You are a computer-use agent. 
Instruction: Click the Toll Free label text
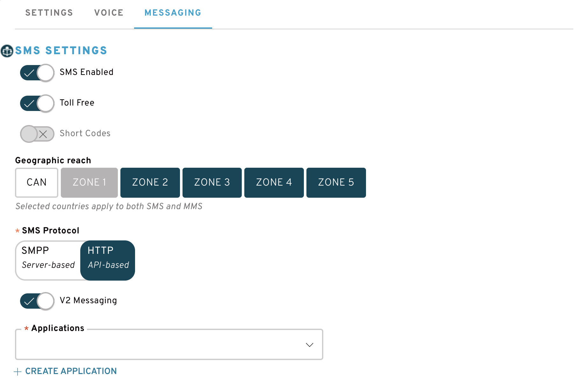coord(77,103)
